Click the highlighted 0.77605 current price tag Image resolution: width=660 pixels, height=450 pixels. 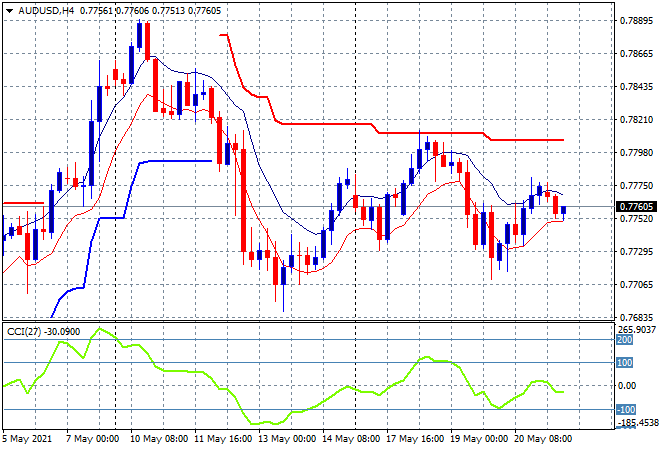(x=632, y=206)
